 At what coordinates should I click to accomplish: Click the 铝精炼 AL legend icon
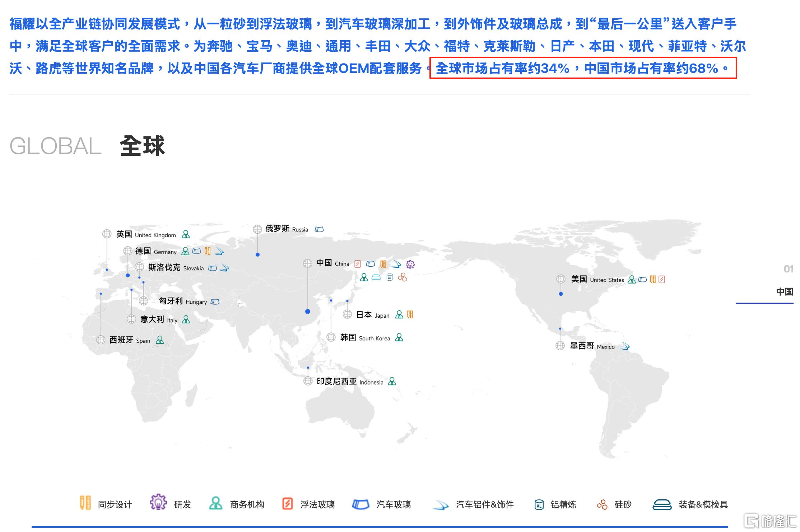(539, 504)
